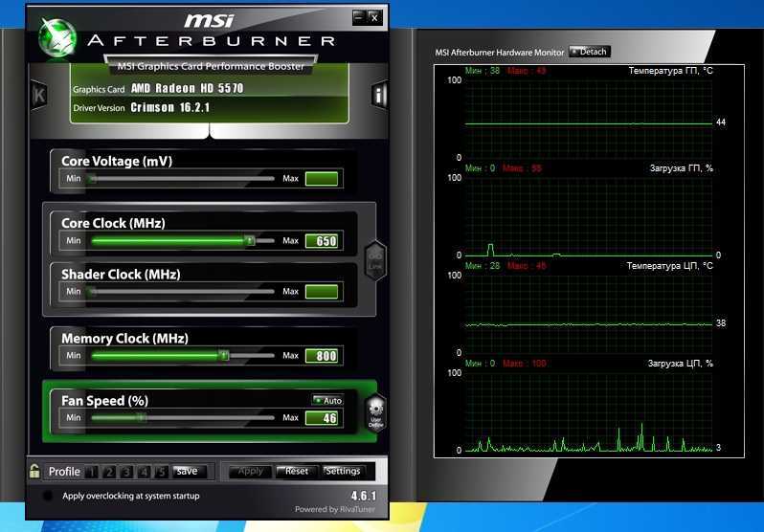764x532 pixels.
Task: Click the Core Clock value field 650
Action: [322, 241]
